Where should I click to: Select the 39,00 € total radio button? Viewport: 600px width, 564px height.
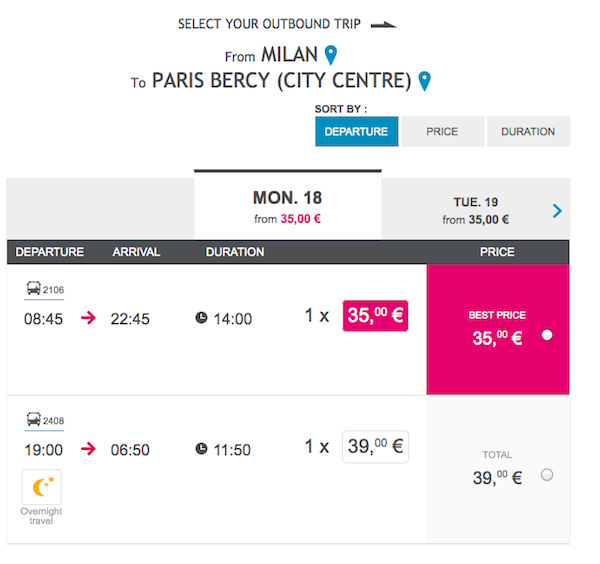pyautogui.click(x=547, y=475)
